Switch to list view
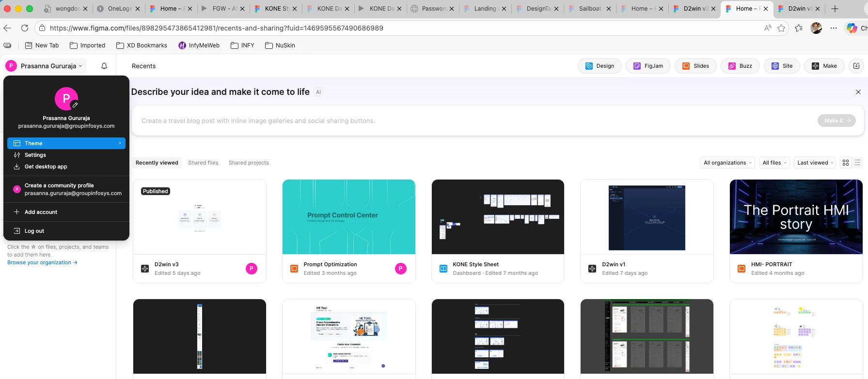868x379 pixels. pyautogui.click(x=857, y=163)
